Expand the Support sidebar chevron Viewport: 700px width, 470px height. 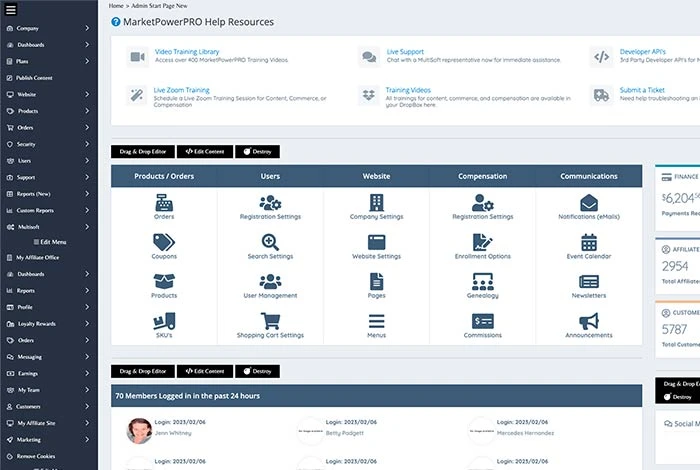point(87,177)
